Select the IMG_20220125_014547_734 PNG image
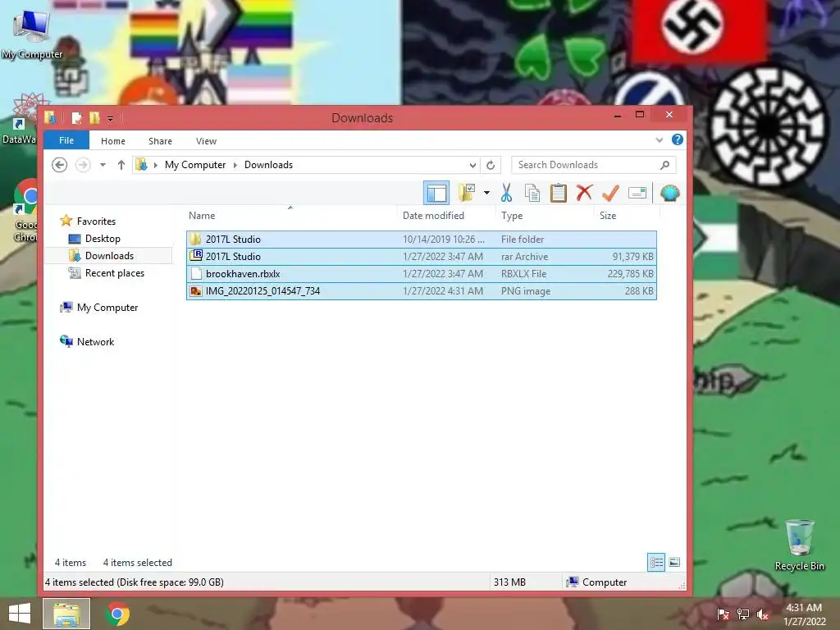 click(x=422, y=291)
